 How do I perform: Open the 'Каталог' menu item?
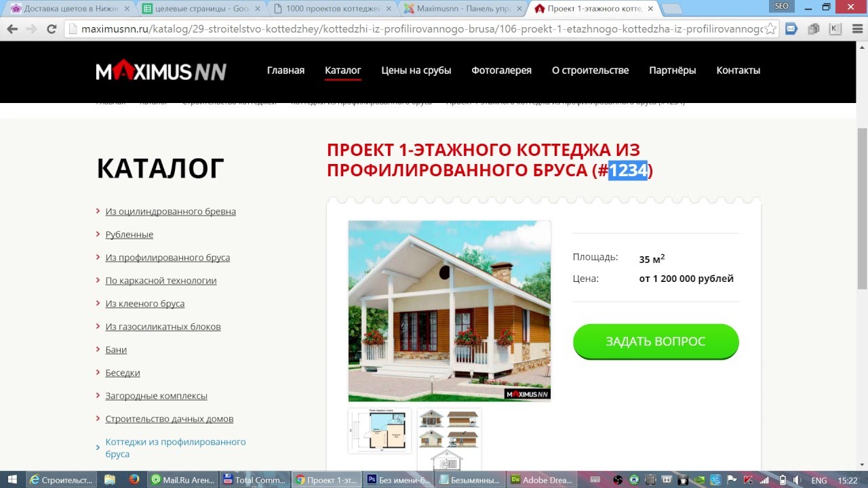(x=343, y=70)
